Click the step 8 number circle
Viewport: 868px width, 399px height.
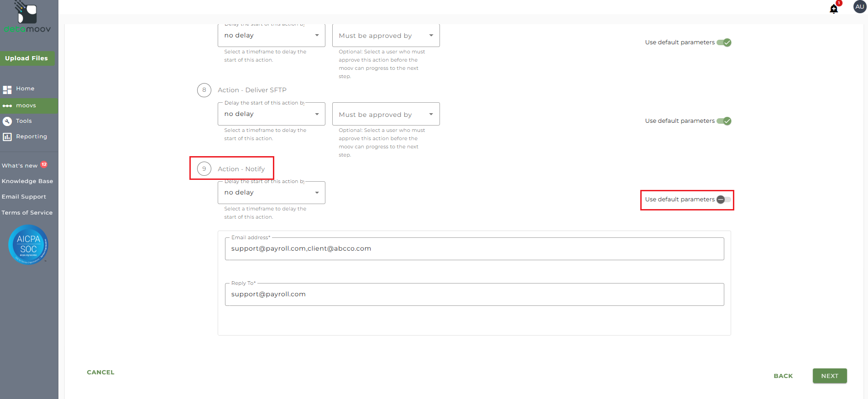click(204, 90)
